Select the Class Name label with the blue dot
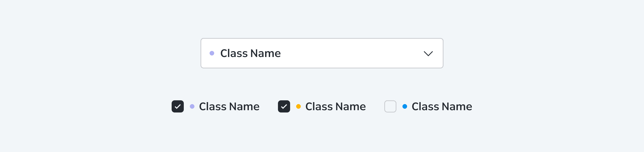 pyautogui.click(x=442, y=106)
